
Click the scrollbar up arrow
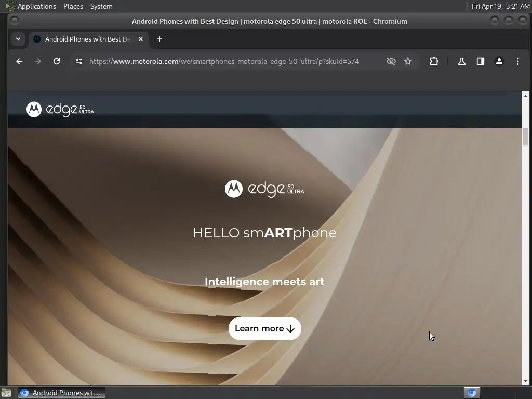[526, 96]
